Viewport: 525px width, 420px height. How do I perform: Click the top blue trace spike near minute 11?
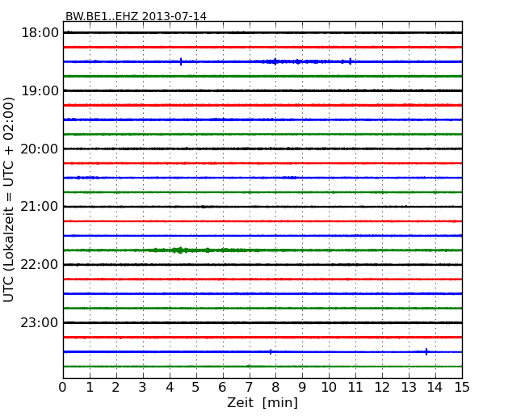(x=351, y=61)
